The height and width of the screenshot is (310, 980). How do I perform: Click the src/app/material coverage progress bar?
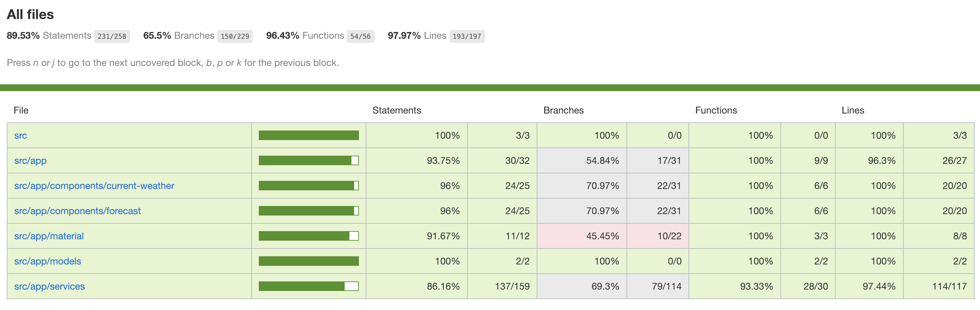[309, 236]
